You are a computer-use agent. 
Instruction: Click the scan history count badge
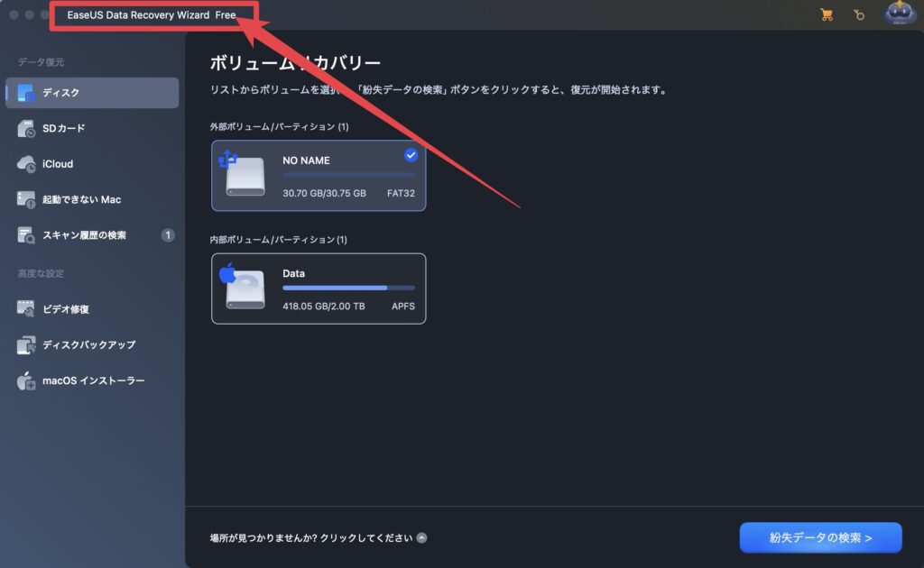(168, 235)
